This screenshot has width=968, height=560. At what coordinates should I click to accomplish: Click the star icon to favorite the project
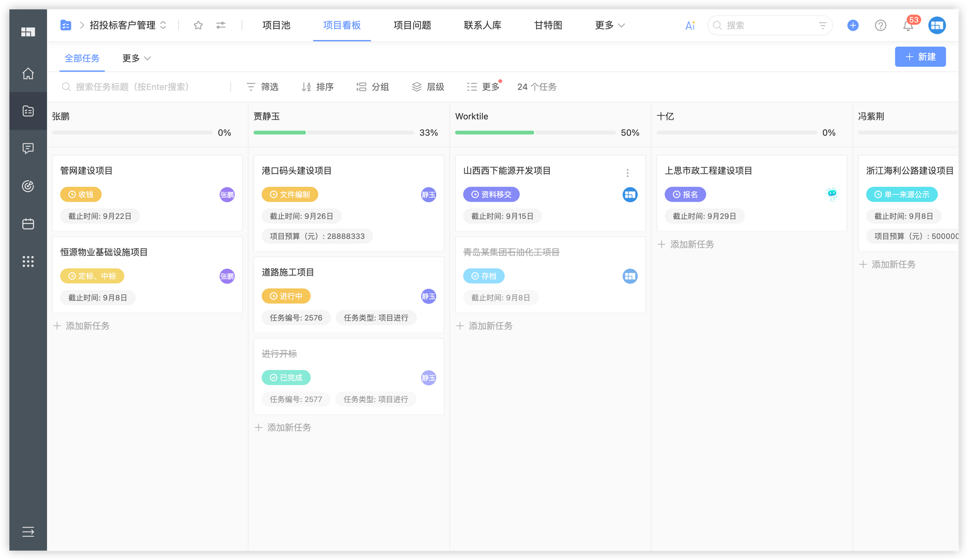click(x=198, y=25)
